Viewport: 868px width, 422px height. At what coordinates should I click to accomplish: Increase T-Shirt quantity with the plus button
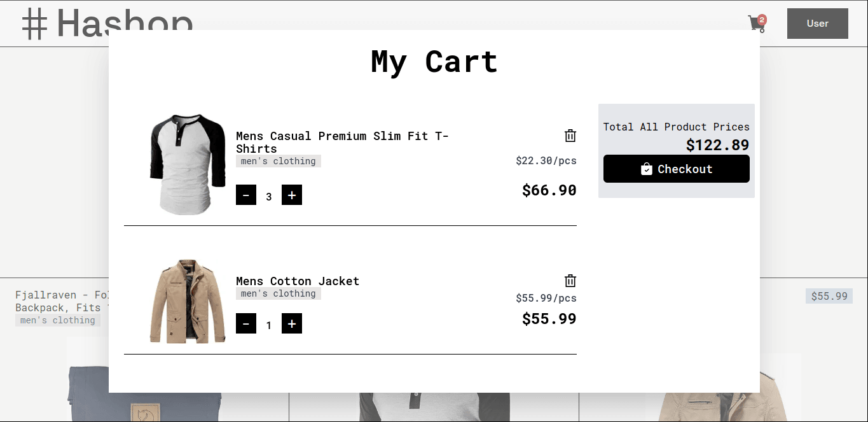pos(292,195)
